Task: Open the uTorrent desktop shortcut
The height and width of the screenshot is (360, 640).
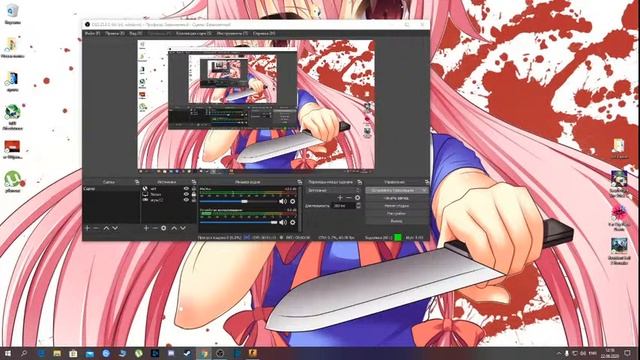Action: point(13,182)
